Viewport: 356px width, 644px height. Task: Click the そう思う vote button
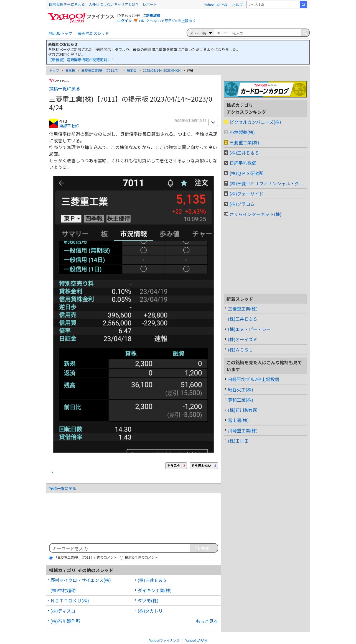coord(176,466)
